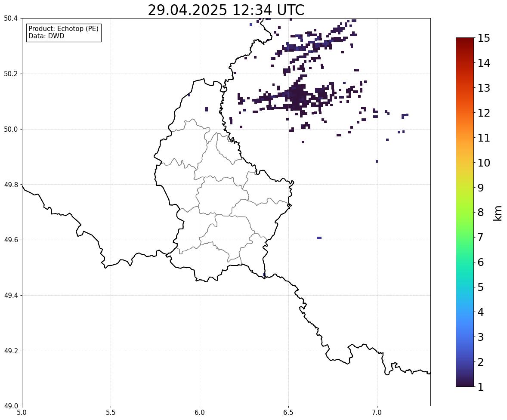
Task: Click the colorbar tick label 8
Action: [x=481, y=213]
